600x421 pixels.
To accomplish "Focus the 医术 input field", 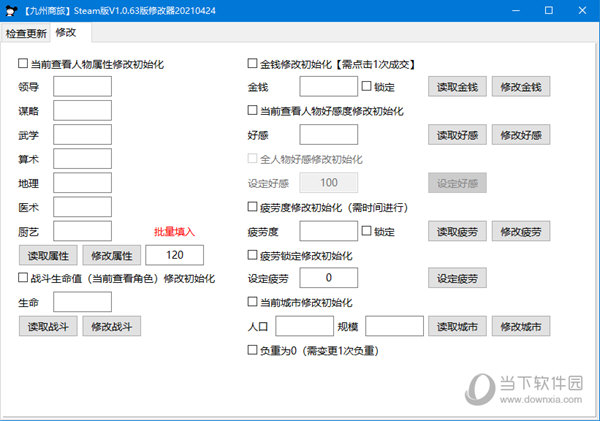I will (82, 207).
